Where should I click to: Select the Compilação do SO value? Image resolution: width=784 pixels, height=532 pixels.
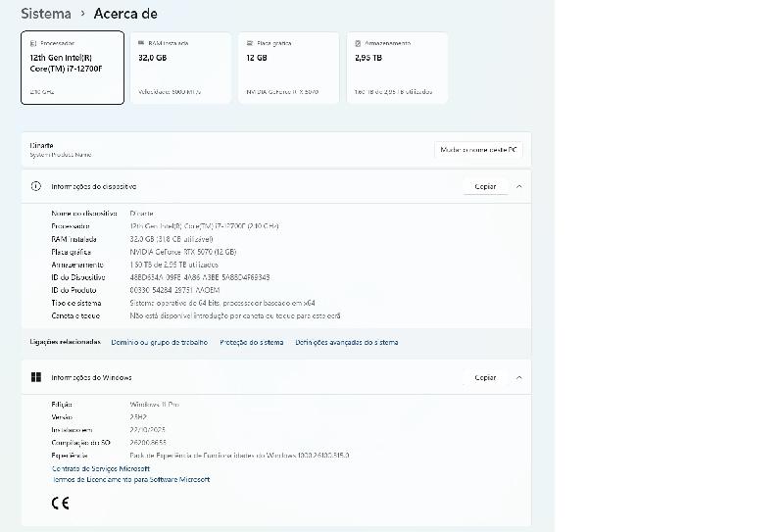[148, 443]
